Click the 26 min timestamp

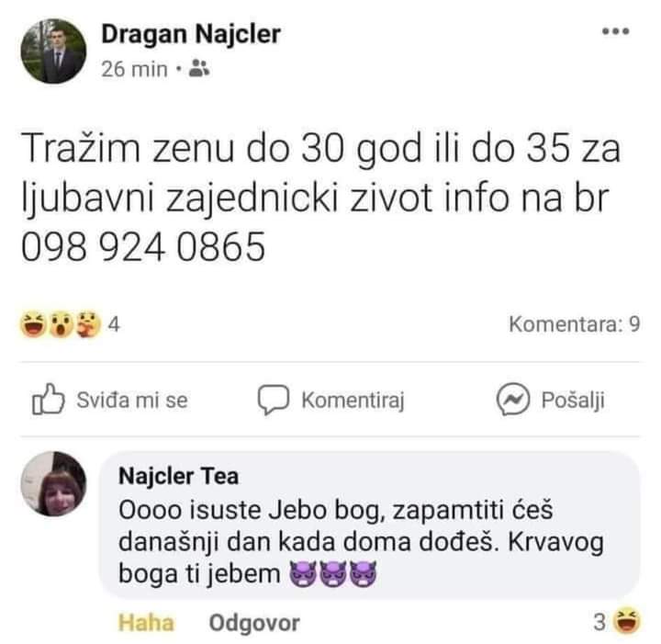134,69
